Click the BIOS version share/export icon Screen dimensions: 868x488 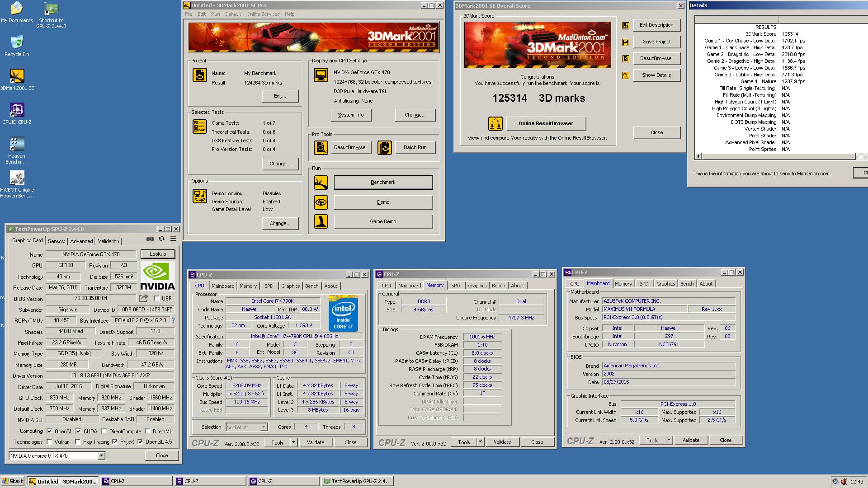click(143, 298)
